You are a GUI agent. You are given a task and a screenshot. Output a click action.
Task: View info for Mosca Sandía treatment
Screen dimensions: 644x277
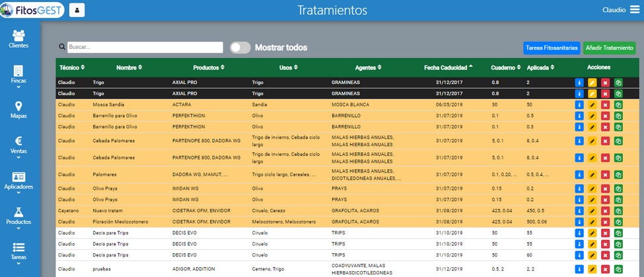click(x=579, y=105)
